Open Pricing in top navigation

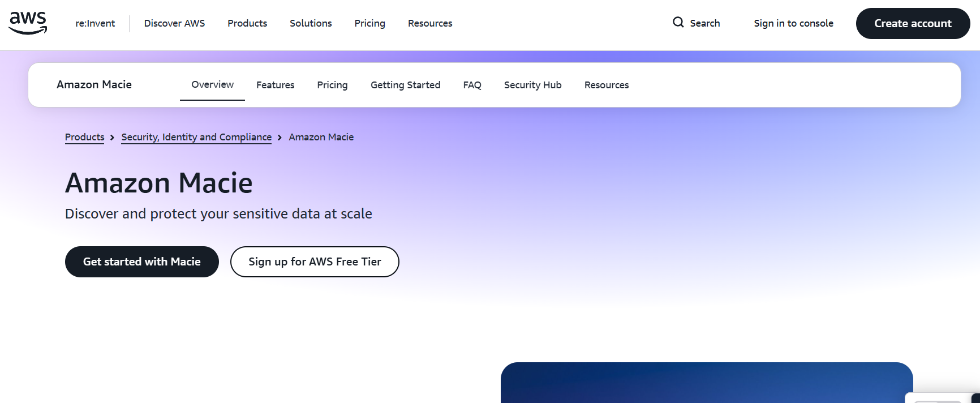point(369,23)
